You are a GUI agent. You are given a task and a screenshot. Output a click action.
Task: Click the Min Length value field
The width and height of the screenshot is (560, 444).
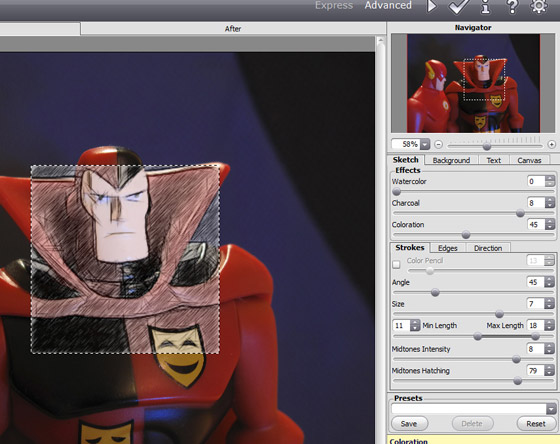[x=401, y=325]
